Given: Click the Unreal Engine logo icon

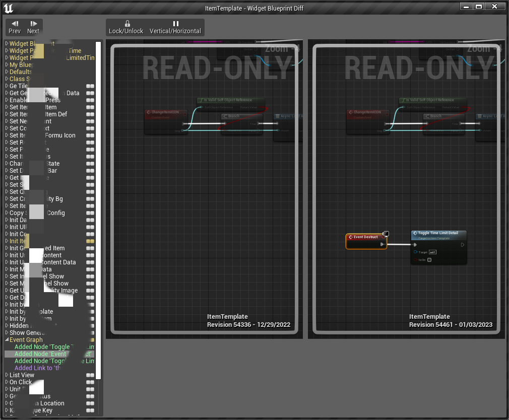Looking at the screenshot, I should (x=9, y=8).
